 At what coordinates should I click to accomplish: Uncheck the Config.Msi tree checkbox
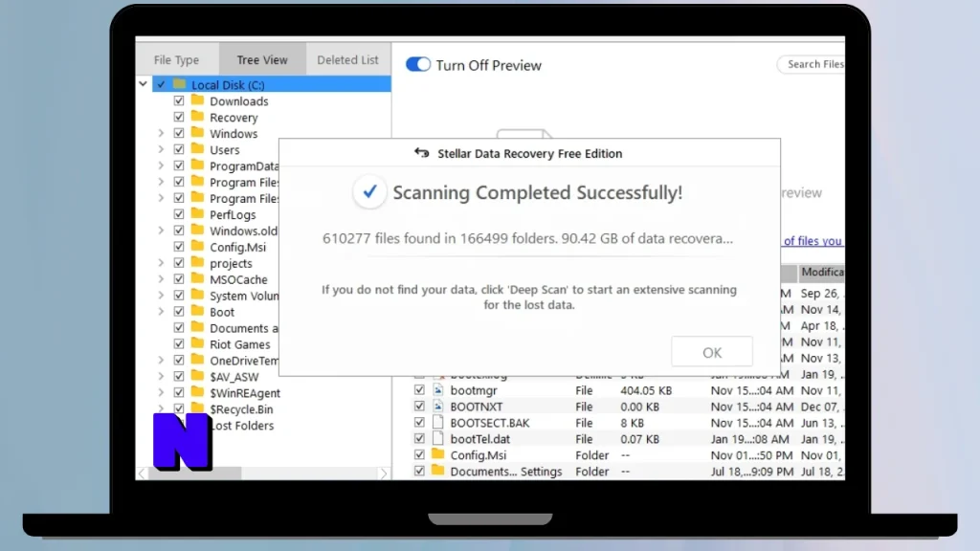tap(179, 247)
